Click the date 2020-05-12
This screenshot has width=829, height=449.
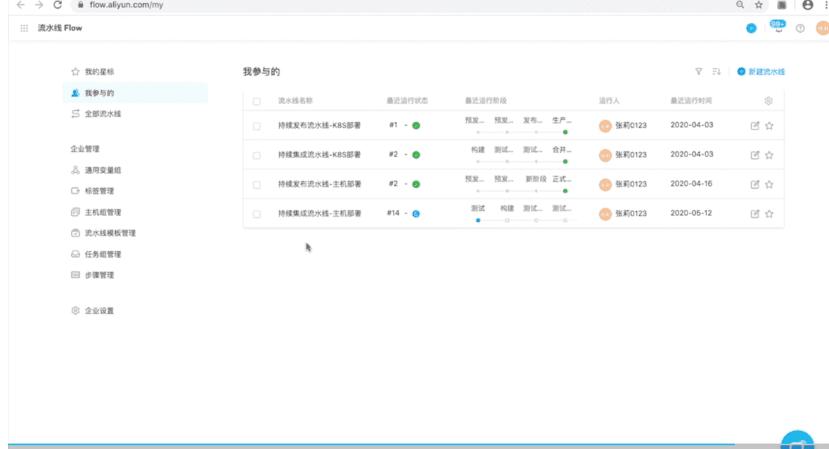pos(691,213)
